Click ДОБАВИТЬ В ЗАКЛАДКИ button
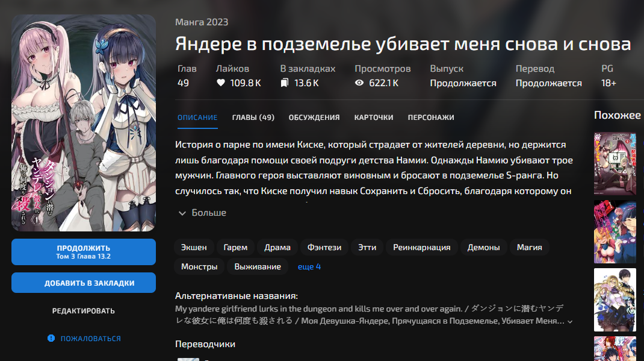The width and height of the screenshot is (644, 361). [84, 283]
